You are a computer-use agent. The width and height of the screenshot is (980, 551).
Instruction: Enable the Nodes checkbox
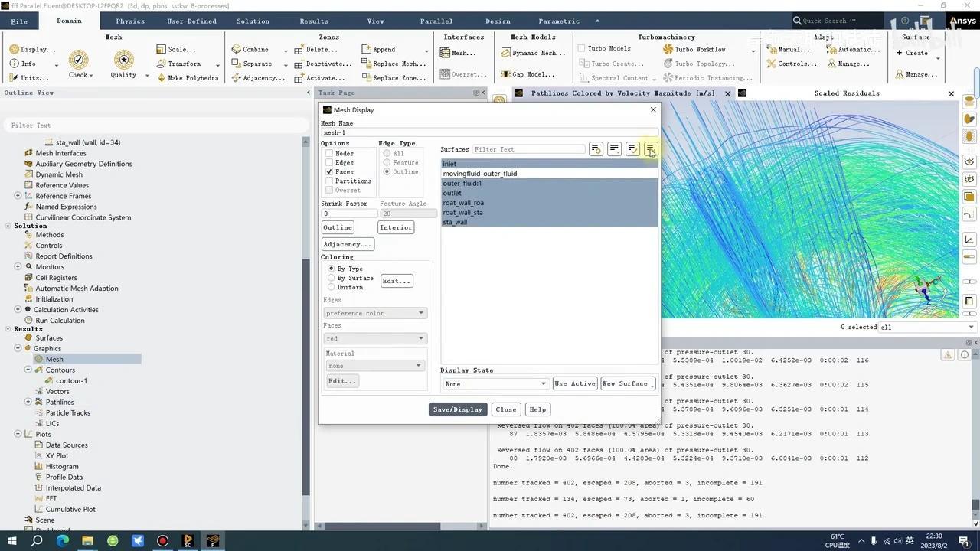coord(329,154)
